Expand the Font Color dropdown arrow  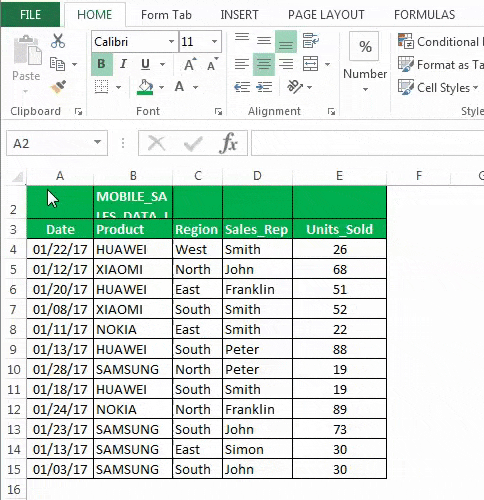(x=195, y=87)
